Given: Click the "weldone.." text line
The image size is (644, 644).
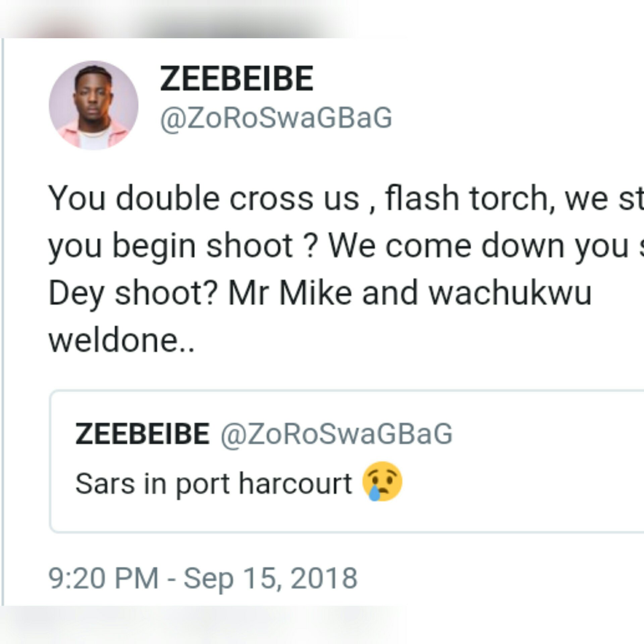Looking at the screenshot, I should (121, 340).
